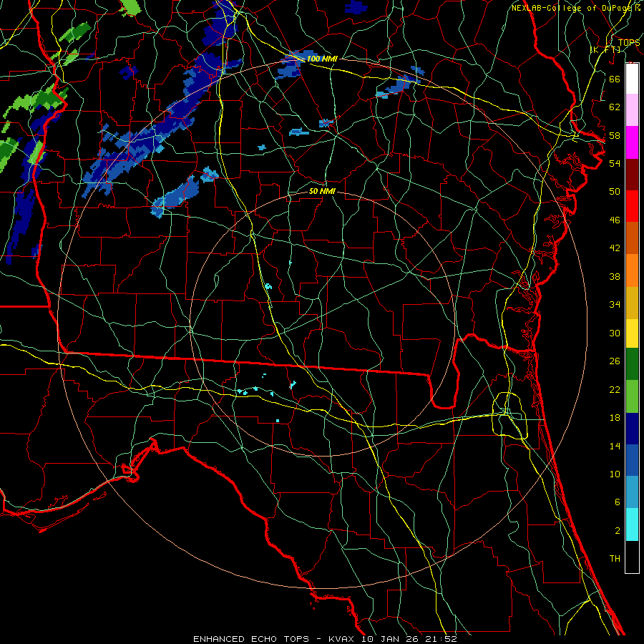Click the gold legend swatch
The height and width of the screenshot is (644, 644).
632,303
